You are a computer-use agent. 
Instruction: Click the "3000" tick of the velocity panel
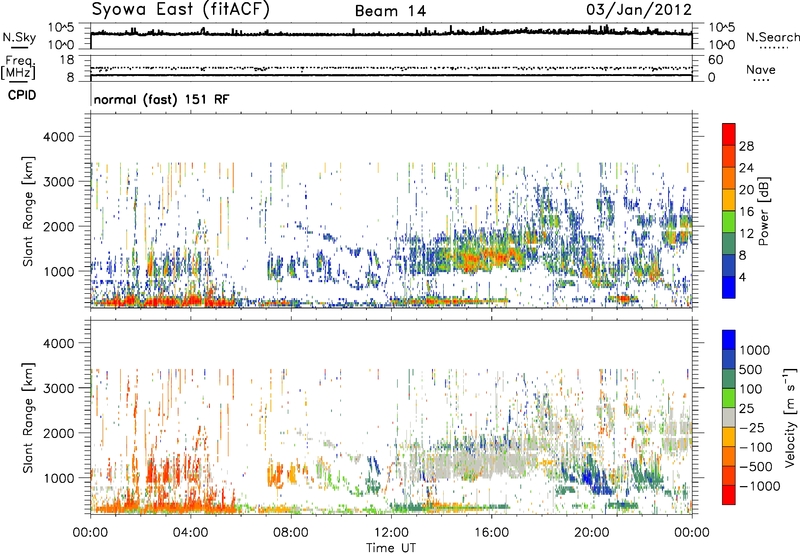(x=58, y=388)
